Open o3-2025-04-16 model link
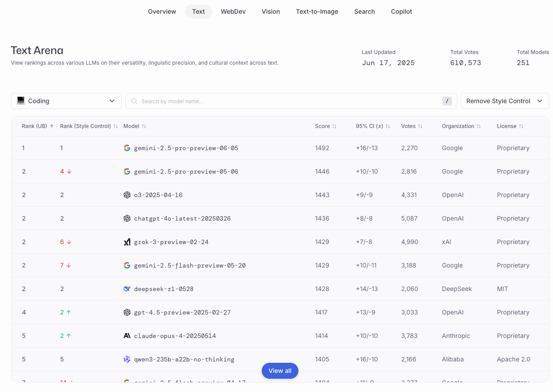Viewport: 553px width, 392px height. pos(158,195)
